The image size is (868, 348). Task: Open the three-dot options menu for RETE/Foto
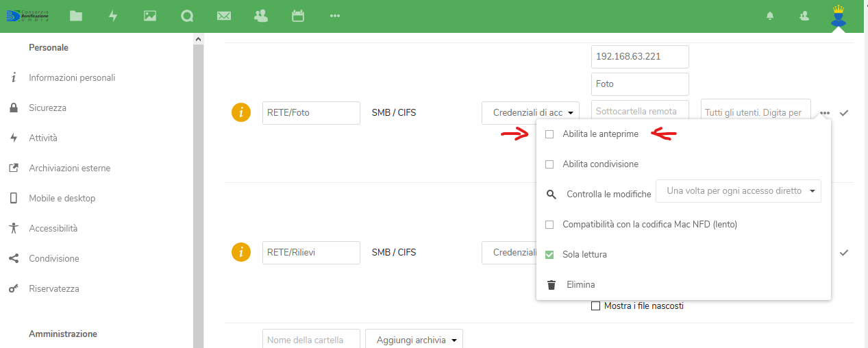(825, 112)
